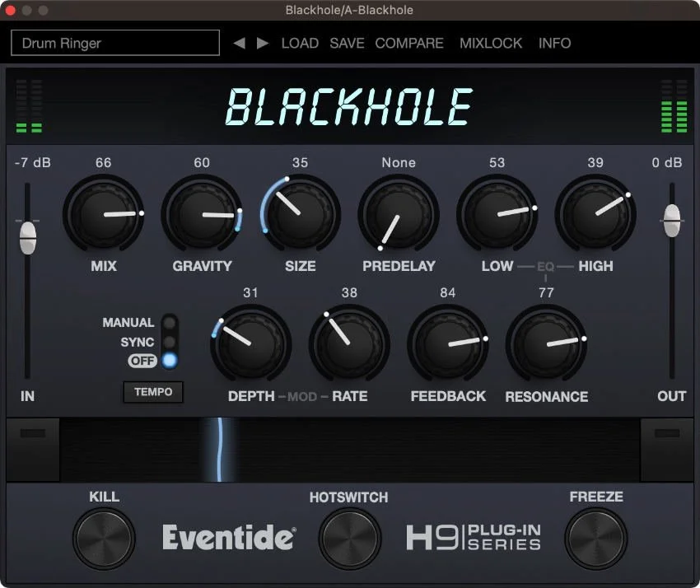Click the H9 Plug-in Series logo
The height and width of the screenshot is (588, 700).
click(x=474, y=538)
